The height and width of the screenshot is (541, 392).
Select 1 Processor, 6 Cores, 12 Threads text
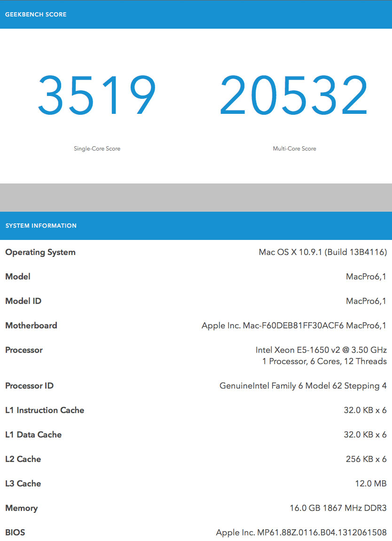pos(324,361)
